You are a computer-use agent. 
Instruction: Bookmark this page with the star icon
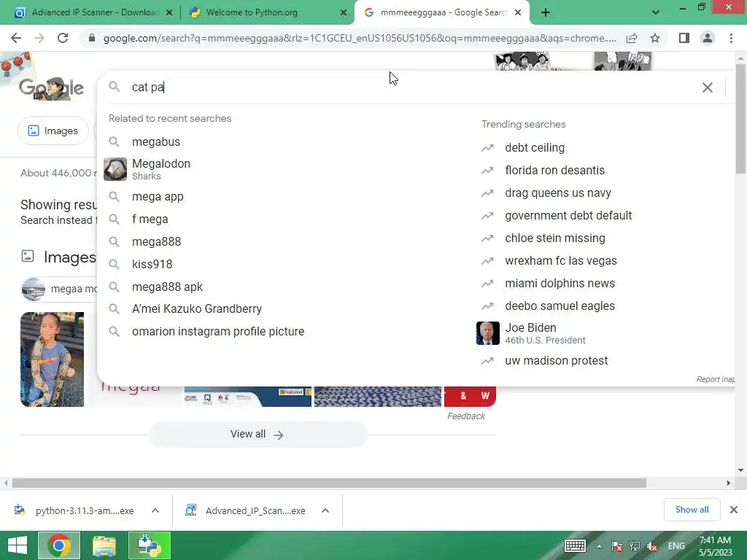pos(655,38)
